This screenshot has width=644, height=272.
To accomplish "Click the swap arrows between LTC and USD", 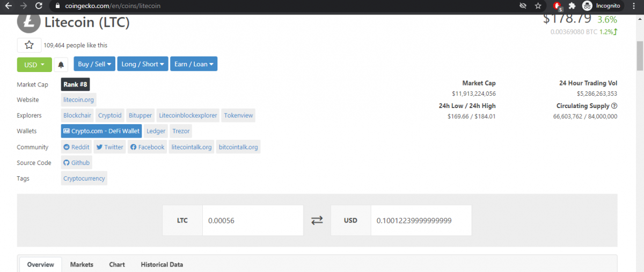I will [317, 220].
